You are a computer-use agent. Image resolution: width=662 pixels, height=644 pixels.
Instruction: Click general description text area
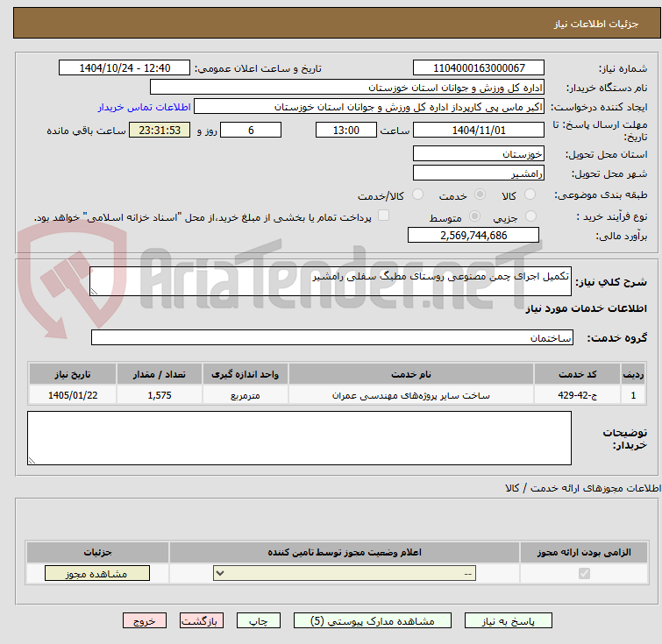click(x=331, y=281)
